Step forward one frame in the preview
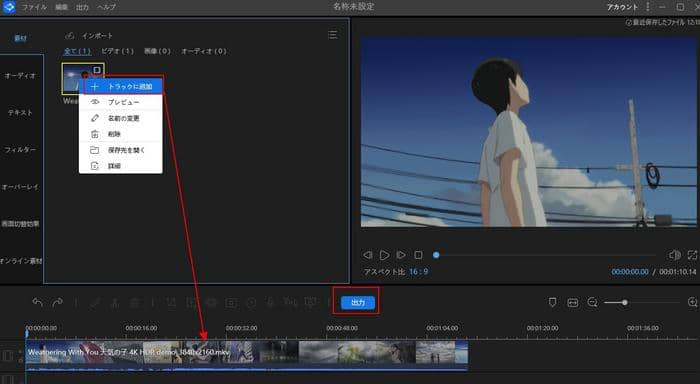Viewport: 700px width, 384px height. point(401,255)
